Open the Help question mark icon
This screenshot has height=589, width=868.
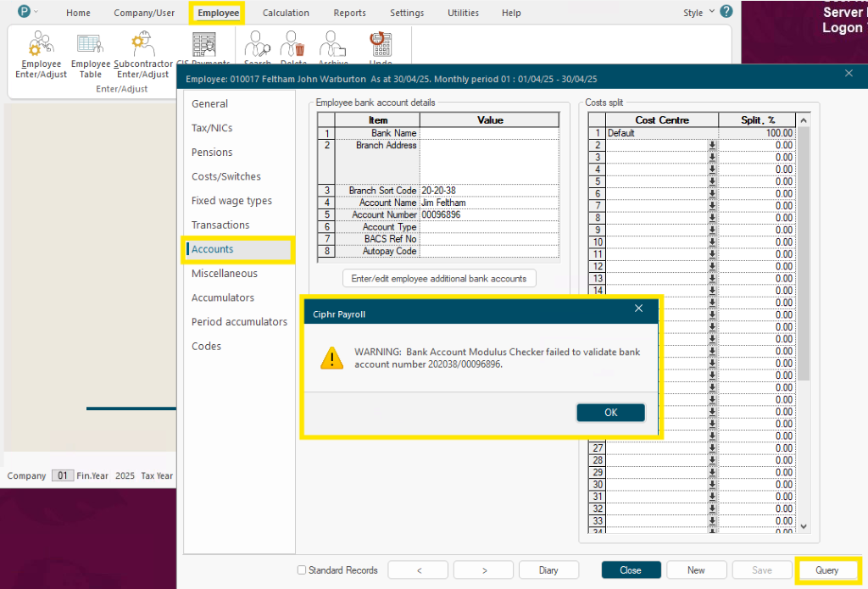click(726, 11)
